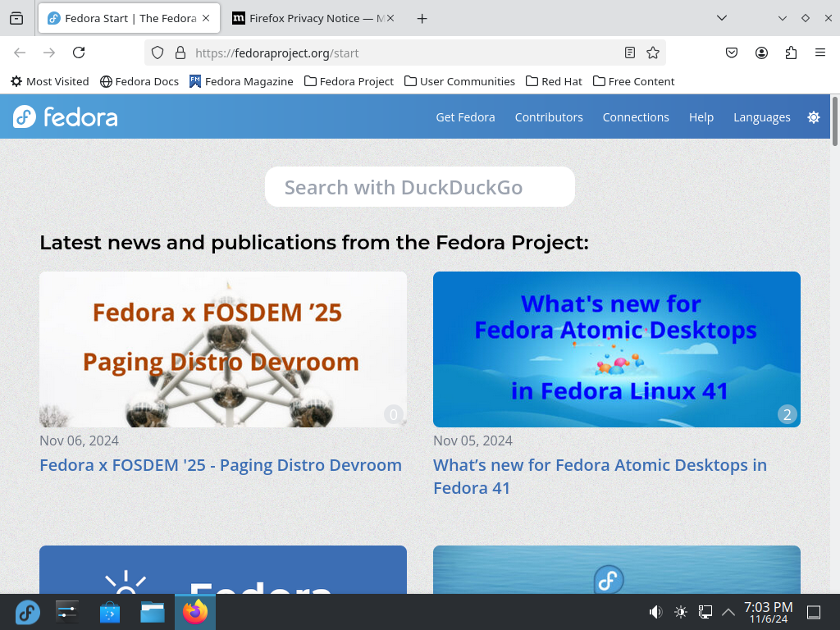
Task: Expand Free Content bookmarks folder
Action: [x=634, y=81]
